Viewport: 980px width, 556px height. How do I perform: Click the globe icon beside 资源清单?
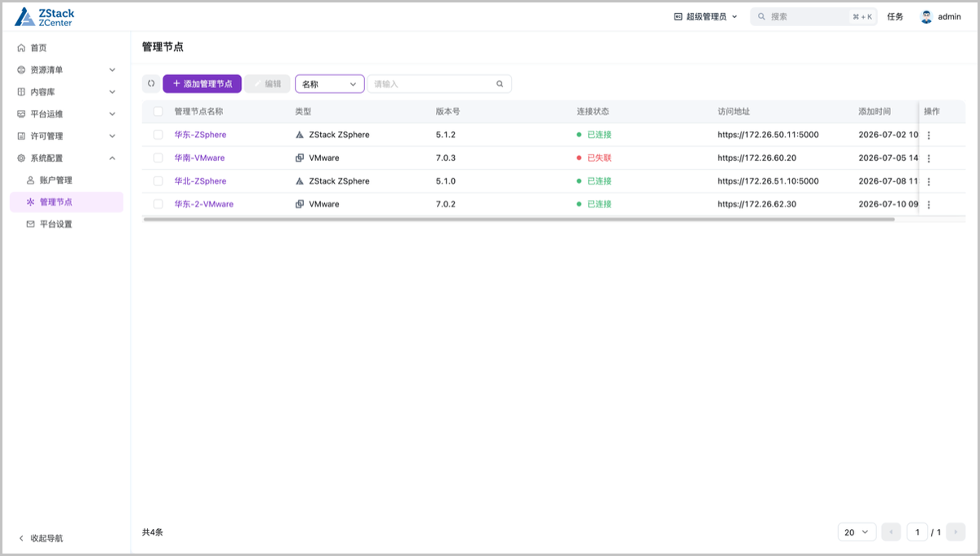click(21, 70)
